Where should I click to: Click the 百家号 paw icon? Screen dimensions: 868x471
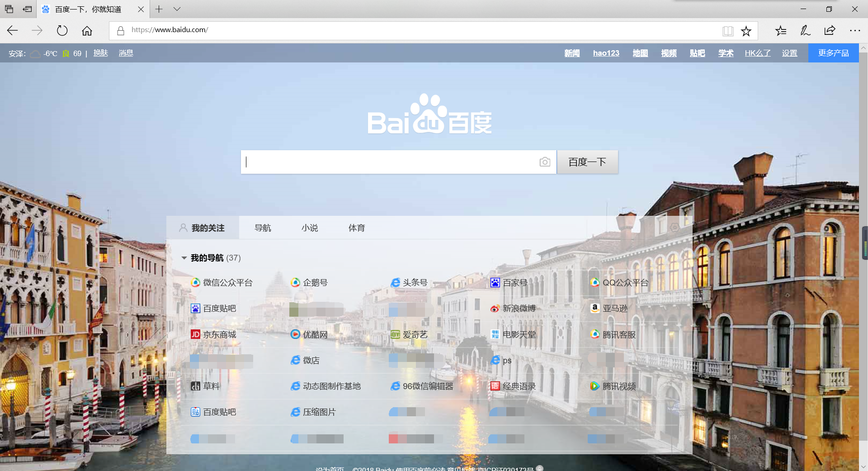pos(495,283)
